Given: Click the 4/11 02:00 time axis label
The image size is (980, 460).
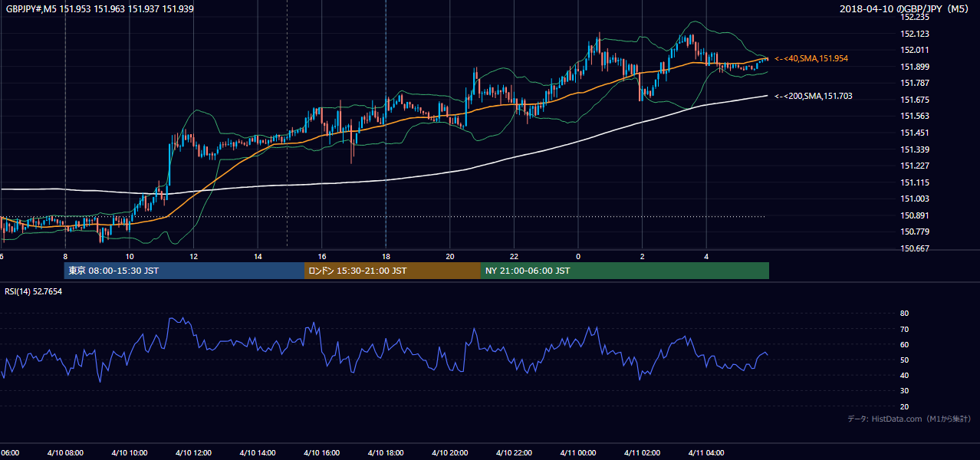Looking at the screenshot, I should (x=642, y=453).
